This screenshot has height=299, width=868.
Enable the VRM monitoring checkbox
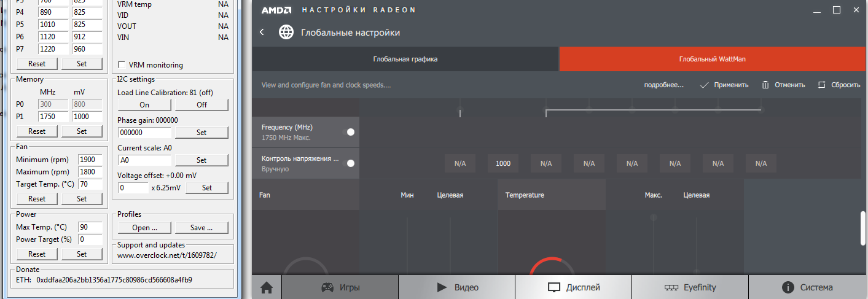122,64
